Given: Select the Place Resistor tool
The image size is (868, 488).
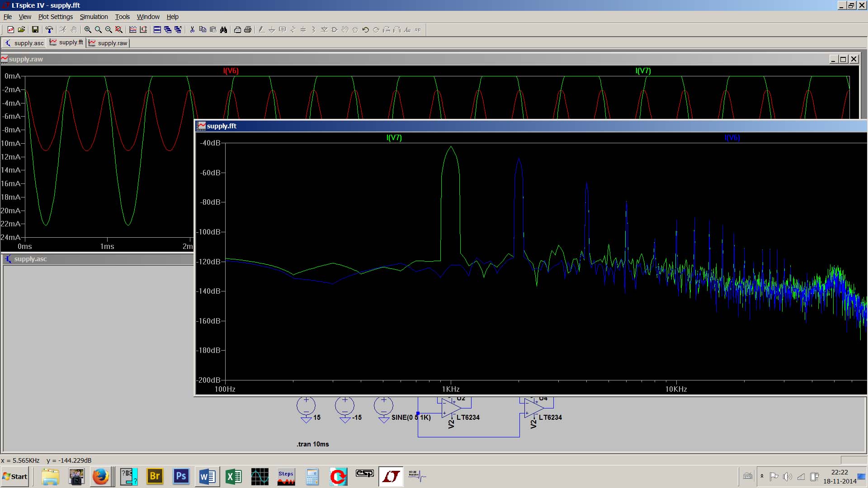Looking at the screenshot, I should 293,30.
